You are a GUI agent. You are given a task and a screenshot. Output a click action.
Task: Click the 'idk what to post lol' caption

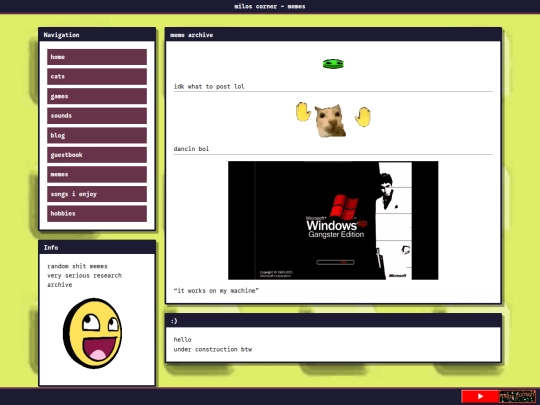(209, 86)
